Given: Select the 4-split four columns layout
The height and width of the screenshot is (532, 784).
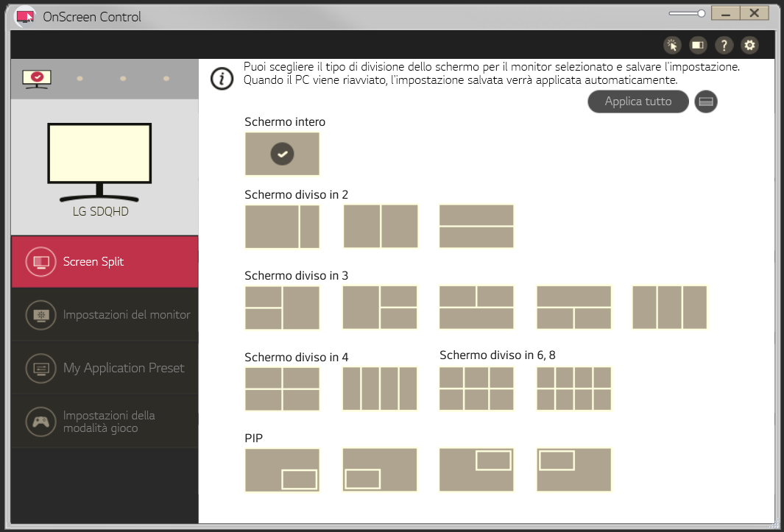Looking at the screenshot, I should click(380, 389).
